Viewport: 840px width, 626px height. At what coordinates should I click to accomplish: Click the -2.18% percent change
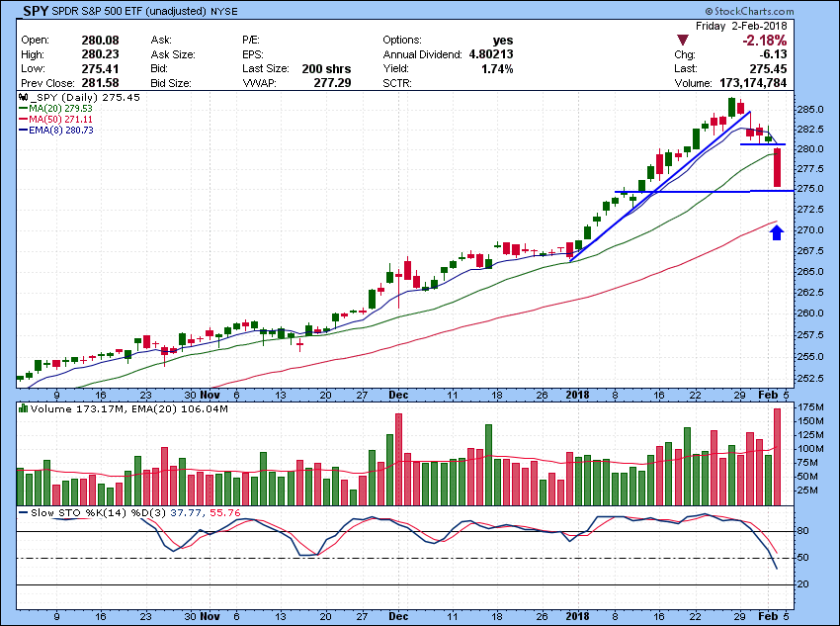coord(765,41)
